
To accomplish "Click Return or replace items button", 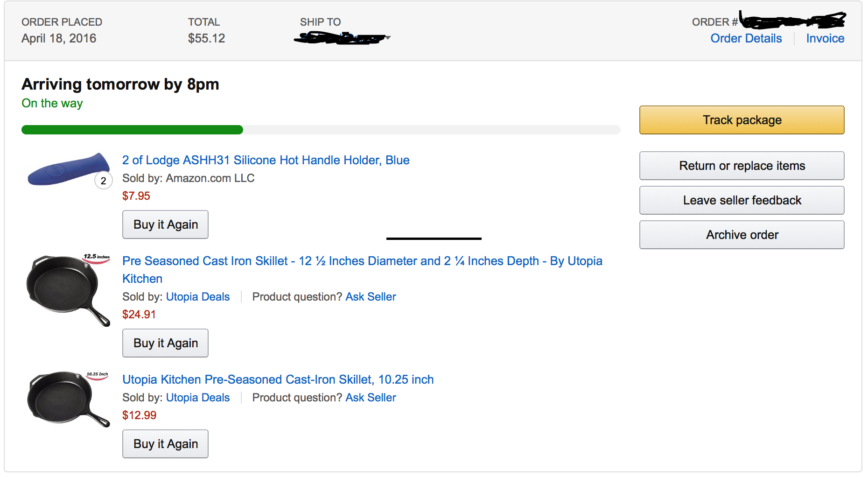I will (742, 166).
